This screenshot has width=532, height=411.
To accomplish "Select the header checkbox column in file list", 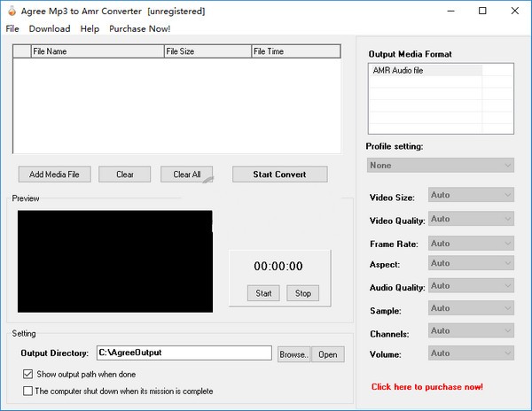I will pos(21,51).
